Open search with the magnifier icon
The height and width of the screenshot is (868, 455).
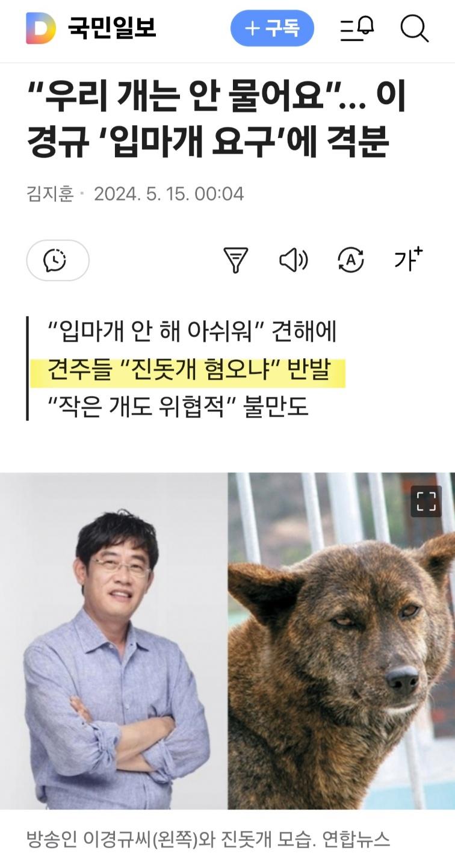(x=414, y=28)
